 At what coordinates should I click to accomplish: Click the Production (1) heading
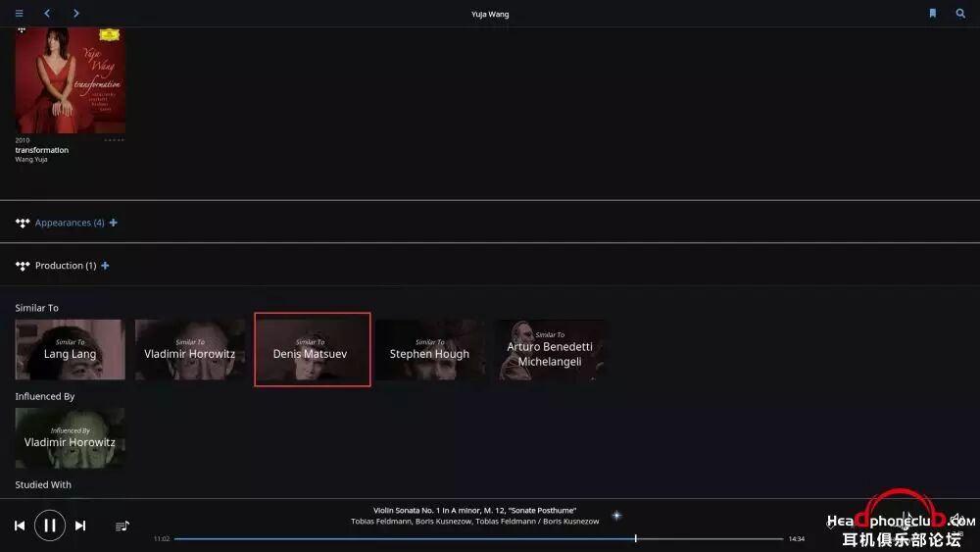point(66,266)
